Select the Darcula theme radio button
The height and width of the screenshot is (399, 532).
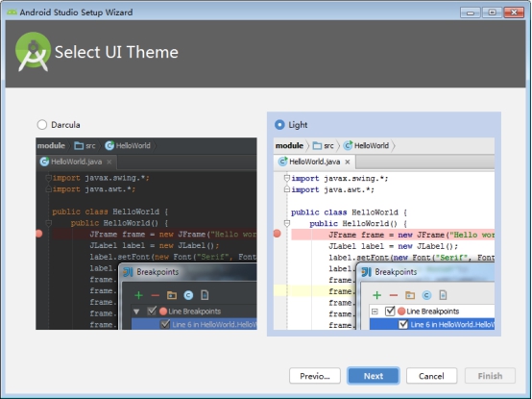pyautogui.click(x=42, y=125)
